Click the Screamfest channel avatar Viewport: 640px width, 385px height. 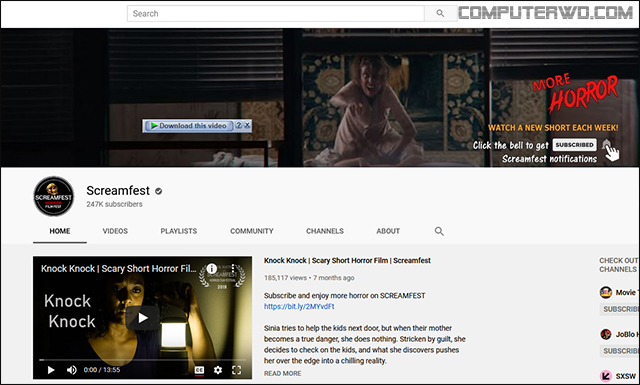click(53, 196)
